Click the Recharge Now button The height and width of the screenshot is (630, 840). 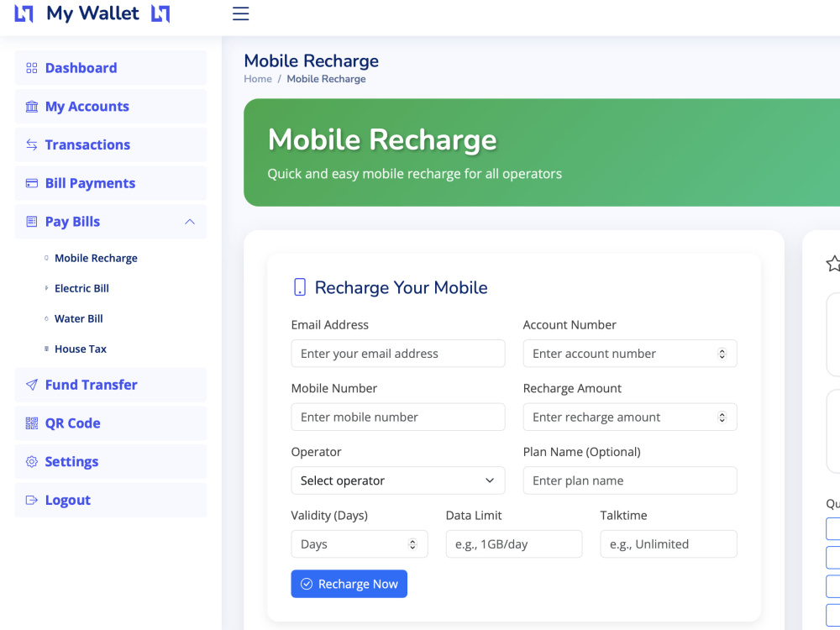pyautogui.click(x=349, y=584)
